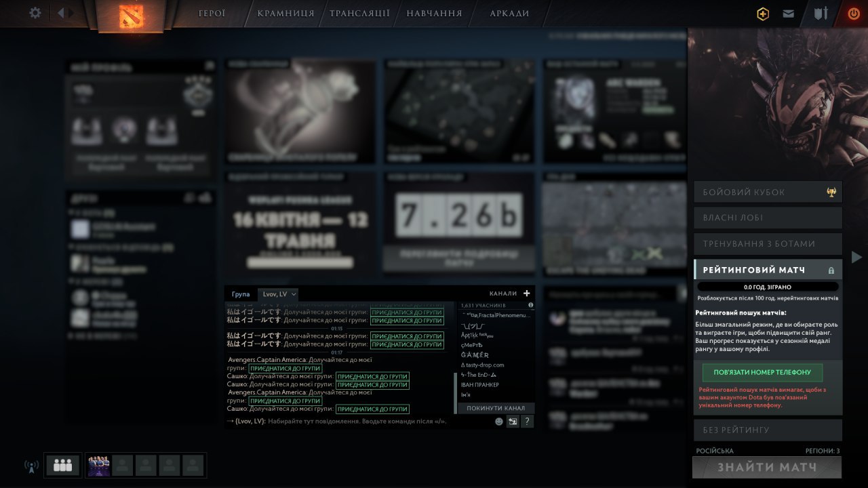The height and width of the screenshot is (488, 868).
Task: Join the group from Сашко's last message
Action: tap(372, 409)
